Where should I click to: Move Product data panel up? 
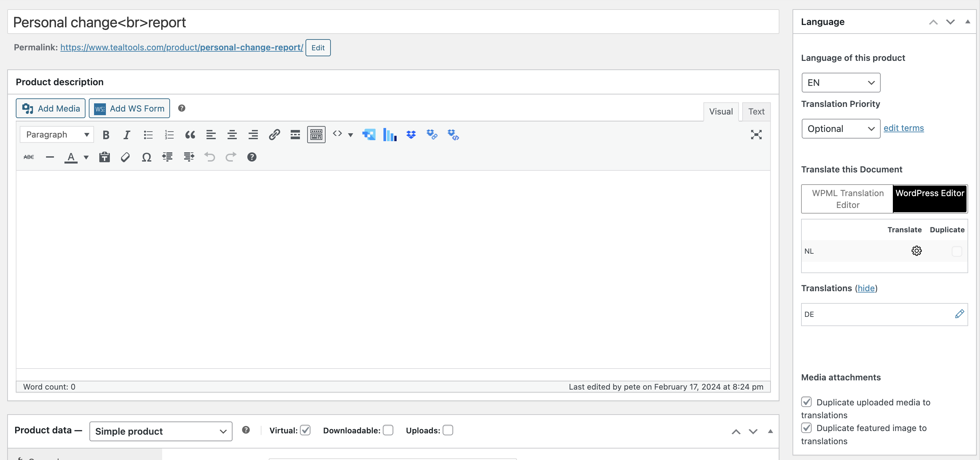coord(736,432)
